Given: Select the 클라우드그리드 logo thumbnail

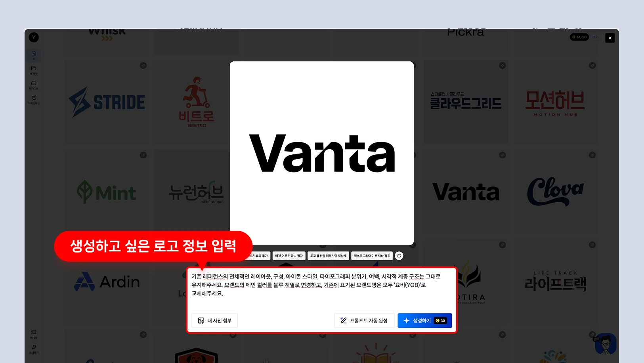Looking at the screenshot, I should [466, 102].
